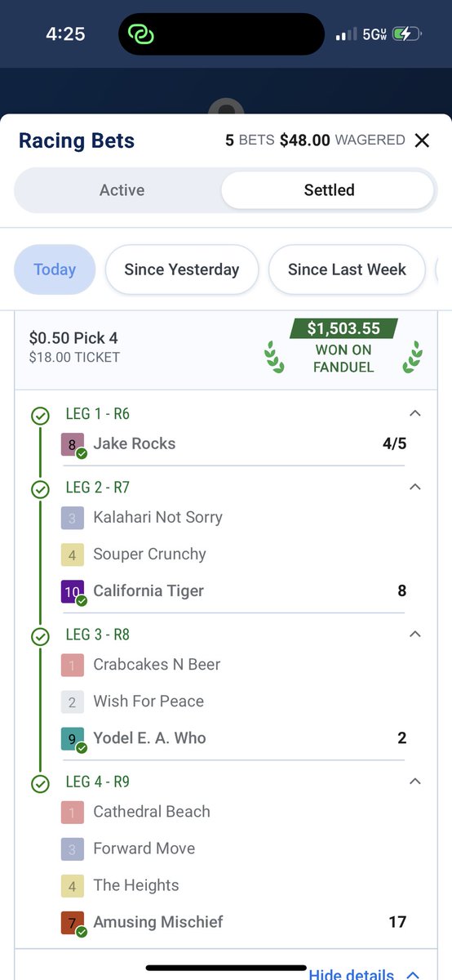Tap the green link icon in status bar

(140, 34)
